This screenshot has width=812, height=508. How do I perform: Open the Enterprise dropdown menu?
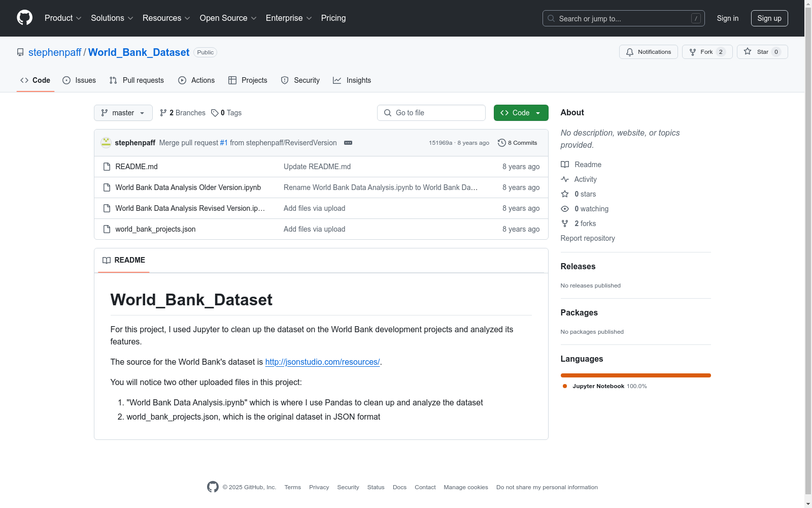(289, 18)
